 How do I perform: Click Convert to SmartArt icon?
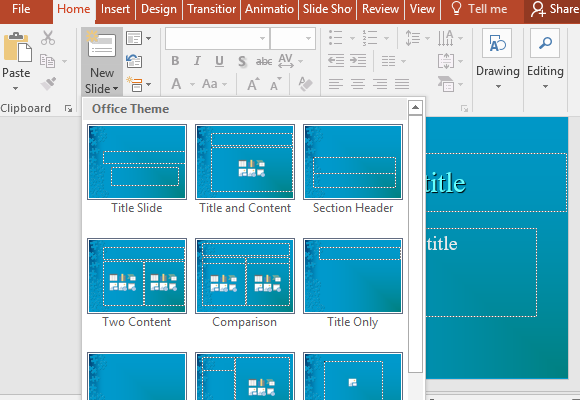[446, 84]
